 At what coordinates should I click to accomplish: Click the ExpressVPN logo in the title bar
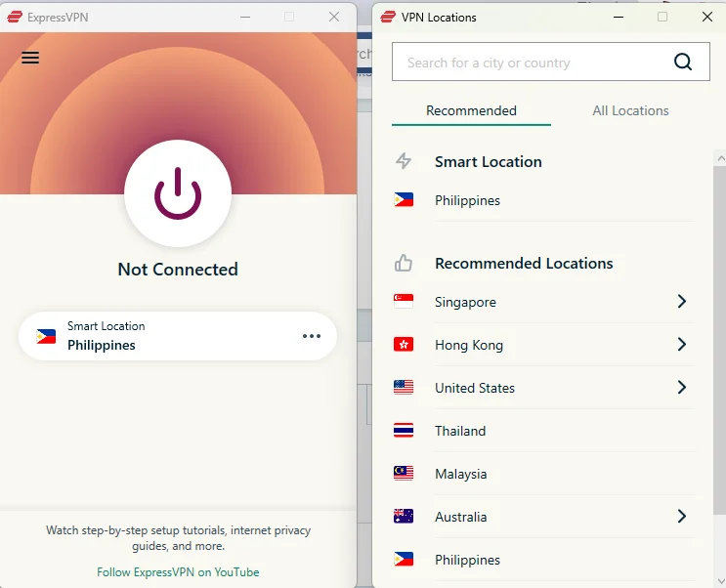click(x=15, y=18)
